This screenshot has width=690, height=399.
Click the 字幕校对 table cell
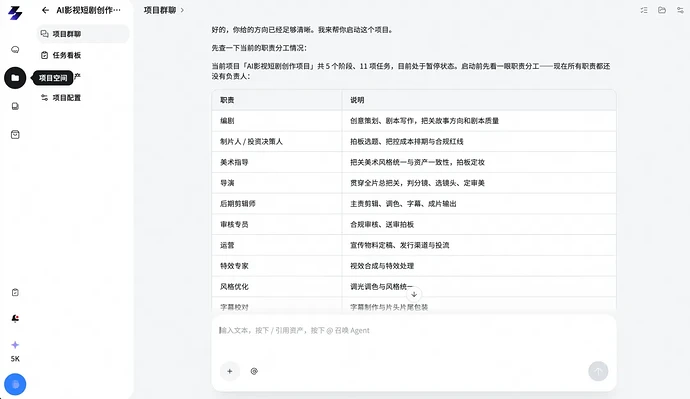(x=277, y=306)
